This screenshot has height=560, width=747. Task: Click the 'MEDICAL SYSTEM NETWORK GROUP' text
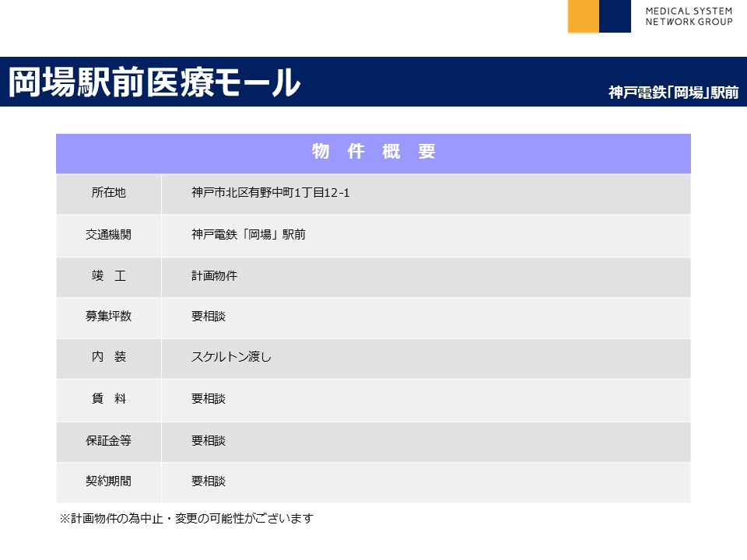point(689,16)
